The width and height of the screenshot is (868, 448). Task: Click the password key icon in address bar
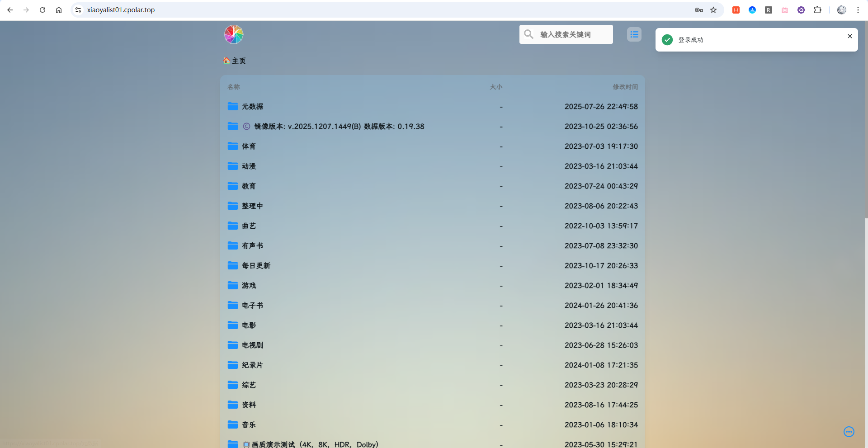click(699, 10)
